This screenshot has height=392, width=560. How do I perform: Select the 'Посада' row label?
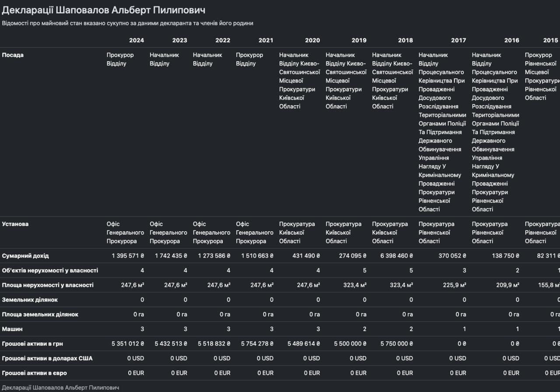pyautogui.click(x=13, y=55)
